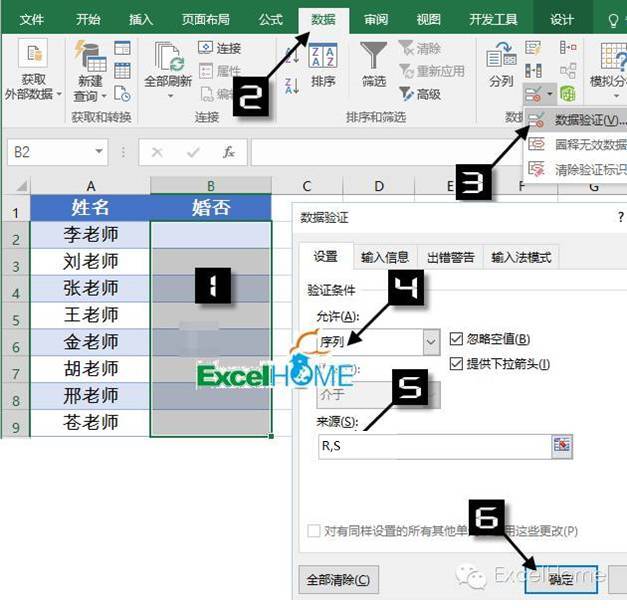
Task: Click the show queries icon in 获取和转换
Action: pyautogui.click(x=122, y=48)
